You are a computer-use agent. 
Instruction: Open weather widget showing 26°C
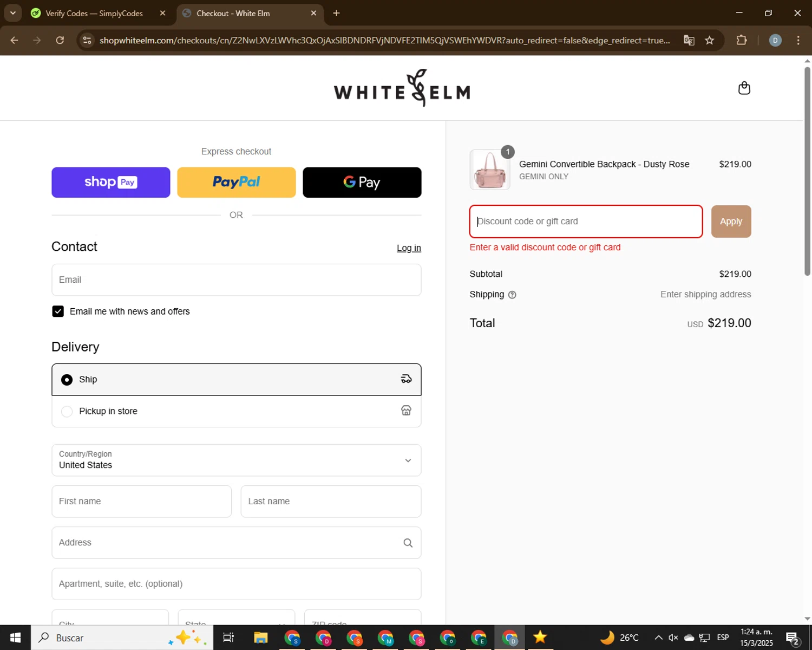(x=619, y=638)
